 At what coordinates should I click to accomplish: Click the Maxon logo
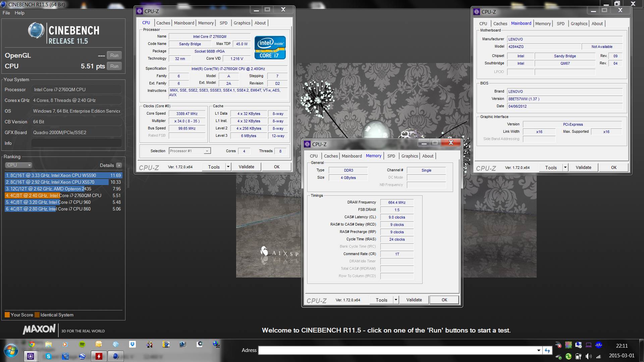(39, 329)
